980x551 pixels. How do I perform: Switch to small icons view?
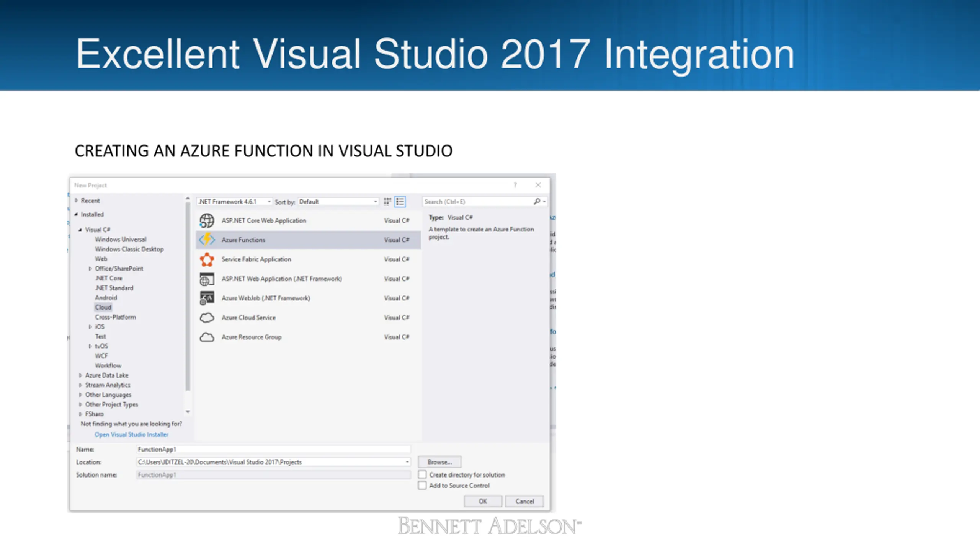387,202
